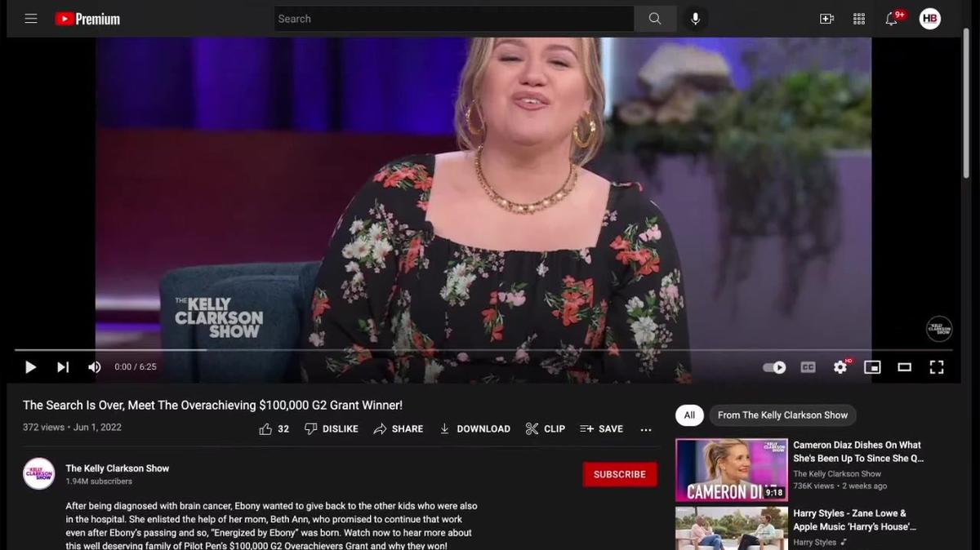Open the Create video icon

pyautogui.click(x=826, y=19)
